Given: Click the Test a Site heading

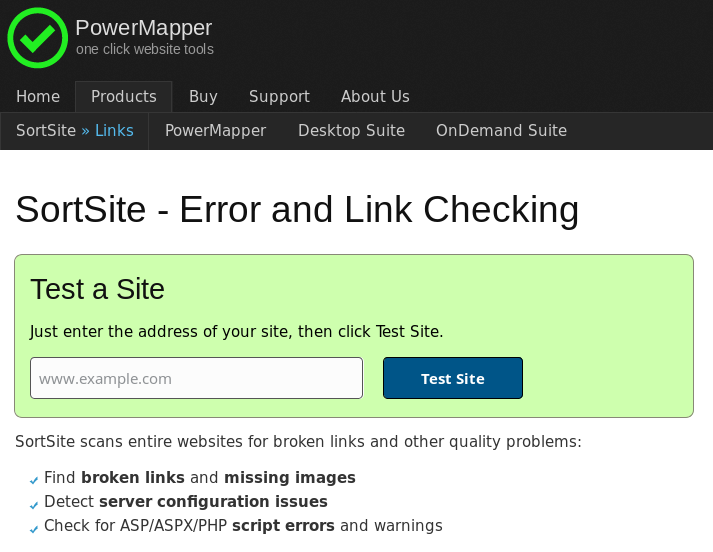Looking at the screenshot, I should pyautogui.click(x=97, y=289).
